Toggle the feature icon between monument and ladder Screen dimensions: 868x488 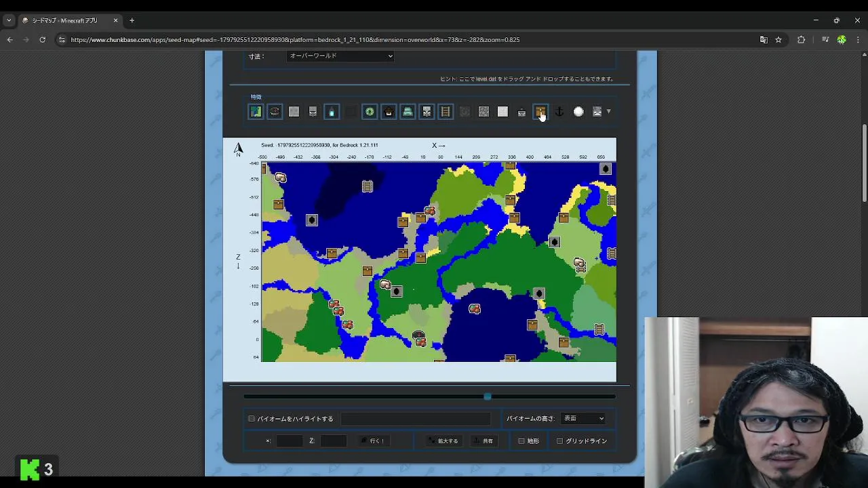click(427, 112)
